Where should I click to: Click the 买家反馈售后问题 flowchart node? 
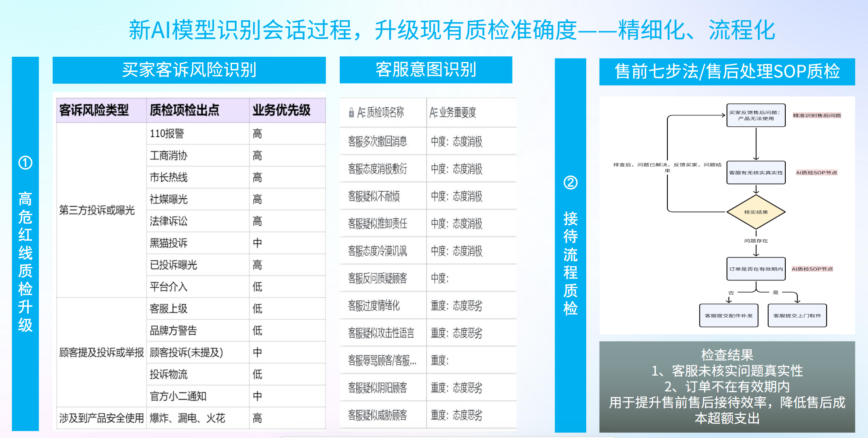[x=756, y=115]
